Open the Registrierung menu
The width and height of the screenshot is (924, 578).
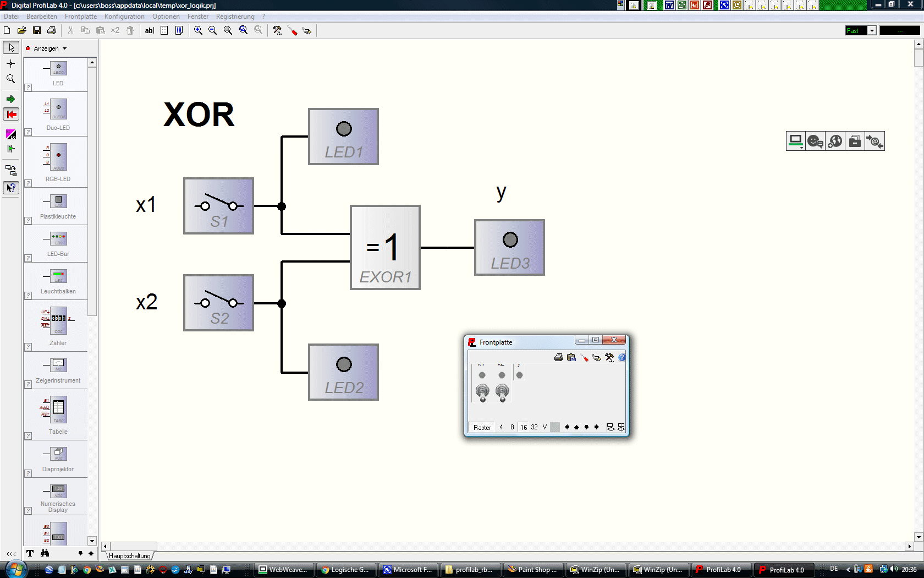pos(235,17)
